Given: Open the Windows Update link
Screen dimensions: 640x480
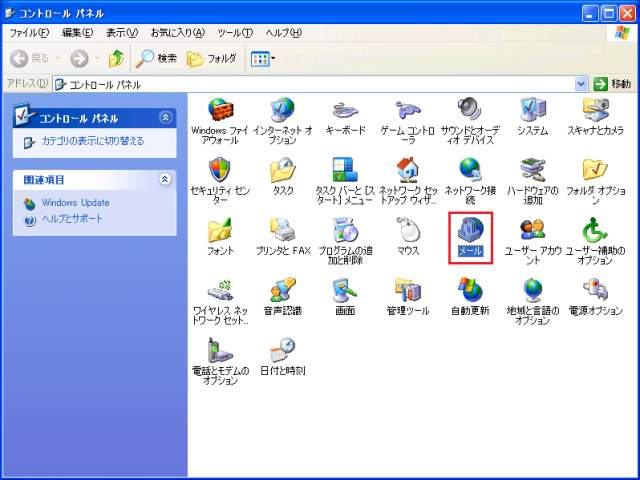Looking at the screenshot, I should [x=76, y=203].
